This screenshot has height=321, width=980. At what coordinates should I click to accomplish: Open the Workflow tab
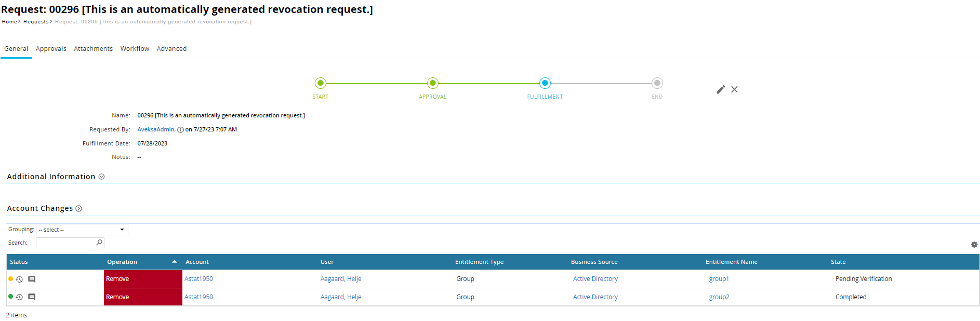coord(135,49)
